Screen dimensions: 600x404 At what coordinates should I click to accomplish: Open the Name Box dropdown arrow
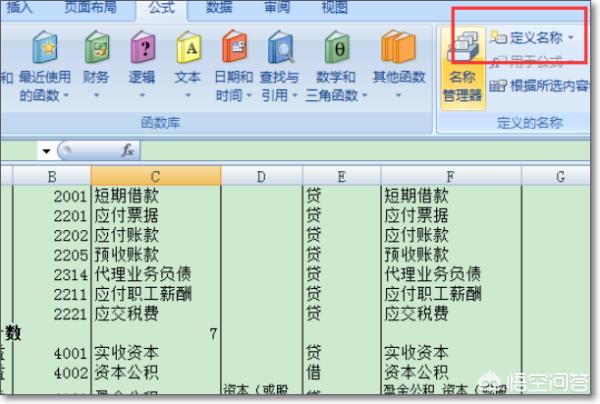pos(46,151)
